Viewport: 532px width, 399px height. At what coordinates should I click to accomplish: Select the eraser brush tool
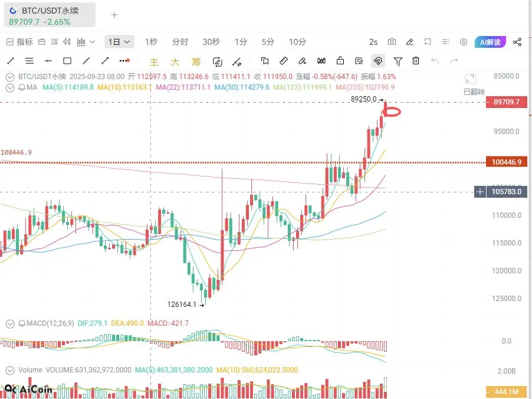[x=302, y=61]
